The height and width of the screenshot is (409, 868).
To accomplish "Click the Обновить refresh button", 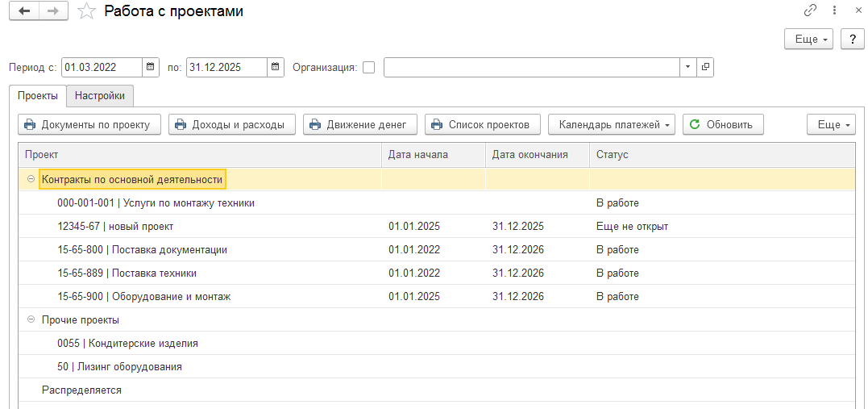I will (x=723, y=124).
